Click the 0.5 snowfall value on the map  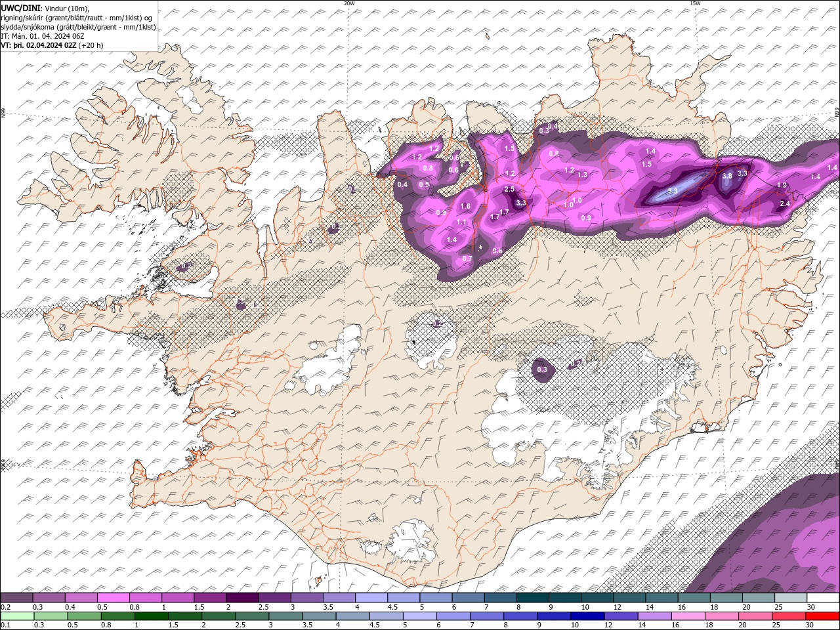click(424, 184)
